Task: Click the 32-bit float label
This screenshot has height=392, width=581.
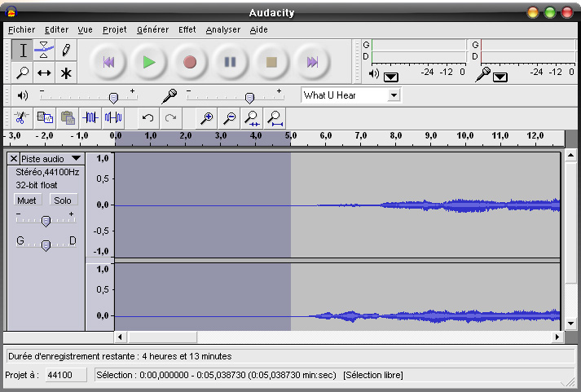Action: pos(37,185)
